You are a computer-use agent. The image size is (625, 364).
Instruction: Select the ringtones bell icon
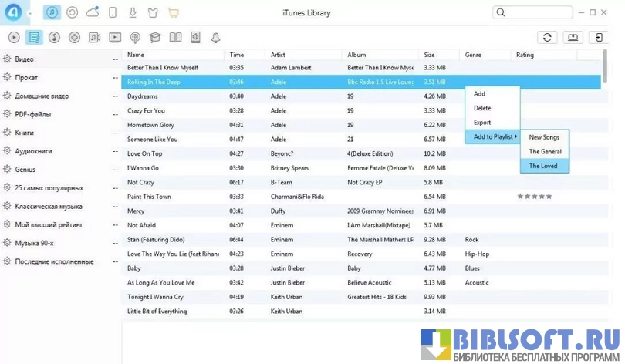click(215, 37)
